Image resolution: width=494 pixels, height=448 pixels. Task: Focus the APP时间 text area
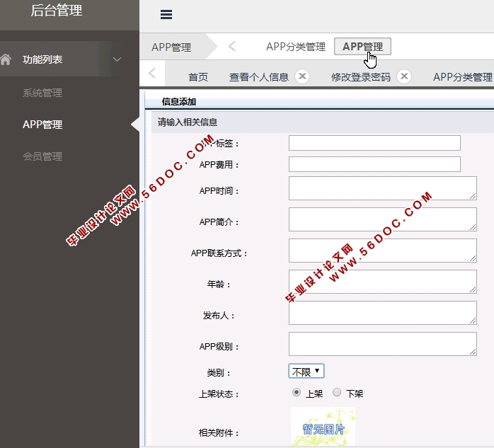coord(383,188)
